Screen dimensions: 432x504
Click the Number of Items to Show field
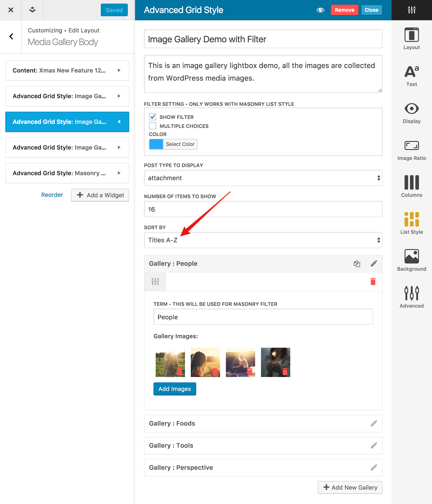[263, 209]
